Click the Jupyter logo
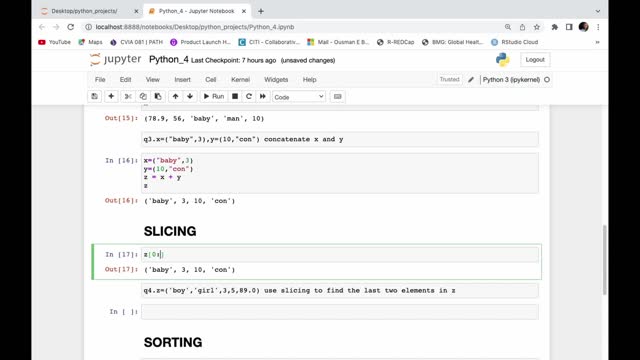The image size is (640, 360). click(x=116, y=60)
